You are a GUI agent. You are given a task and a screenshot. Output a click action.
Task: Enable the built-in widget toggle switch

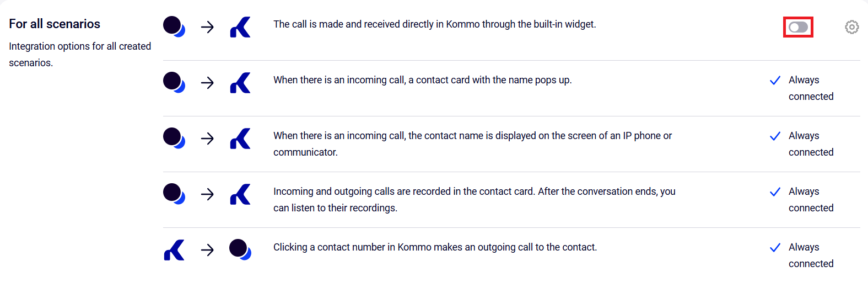798,27
